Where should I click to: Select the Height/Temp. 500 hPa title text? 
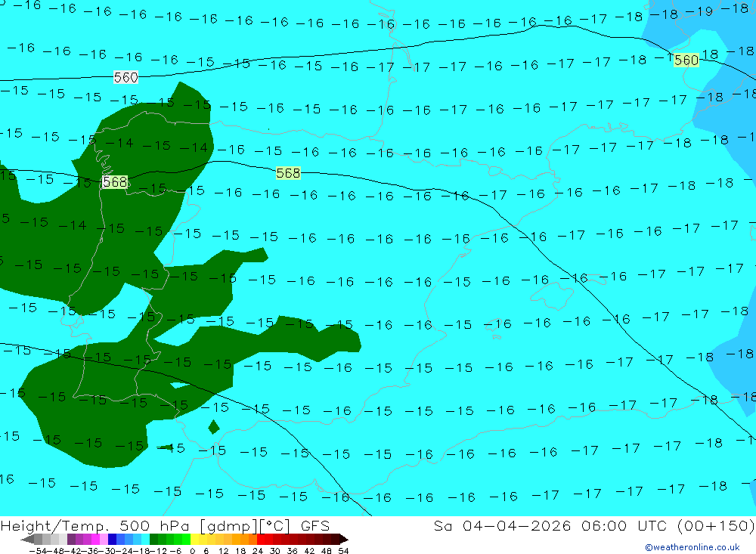pos(95,525)
